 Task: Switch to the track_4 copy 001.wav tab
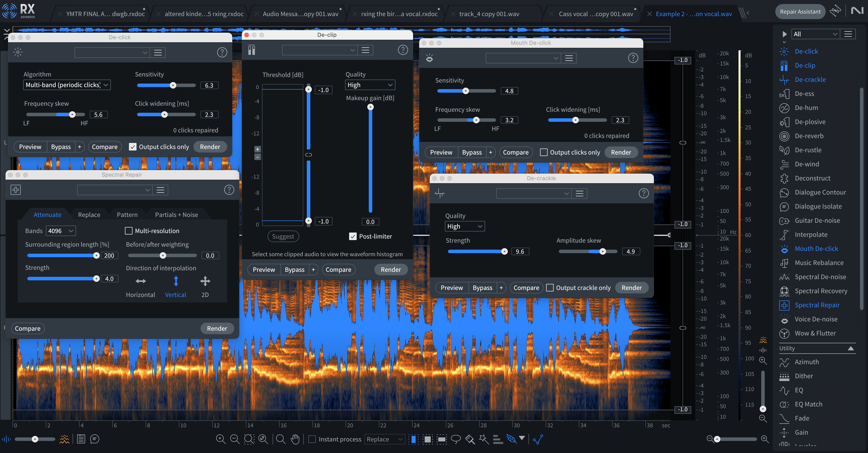pos(489,14)
